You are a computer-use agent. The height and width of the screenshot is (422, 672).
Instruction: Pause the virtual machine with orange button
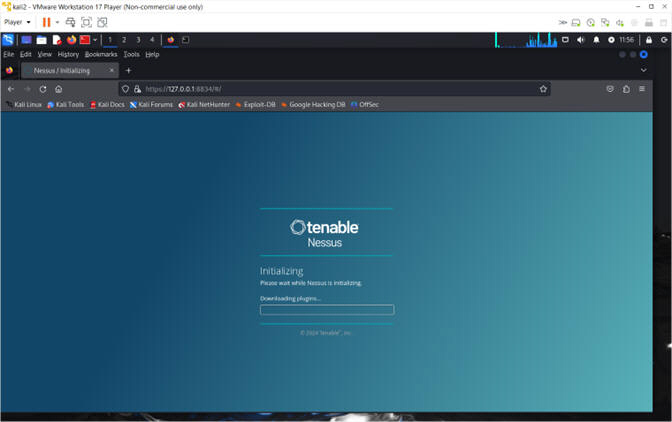coord(46,22)
